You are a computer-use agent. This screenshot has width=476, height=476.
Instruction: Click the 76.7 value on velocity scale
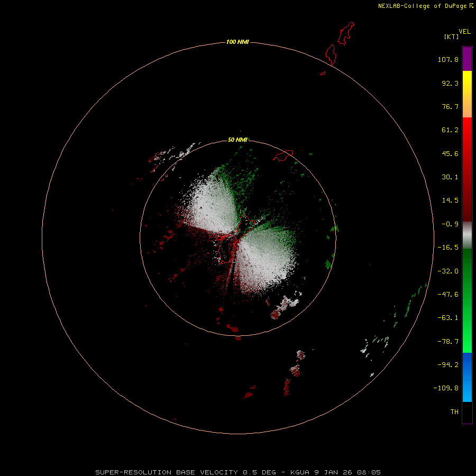(450, 106)
